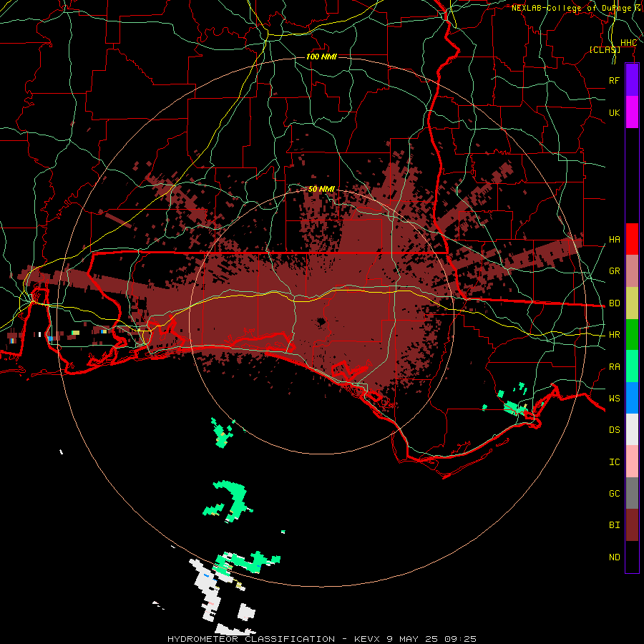Image resolution: width=644 pixels, height=644 pixels.
Task: Click the IC legend label
Action: (x=614, y=462)
